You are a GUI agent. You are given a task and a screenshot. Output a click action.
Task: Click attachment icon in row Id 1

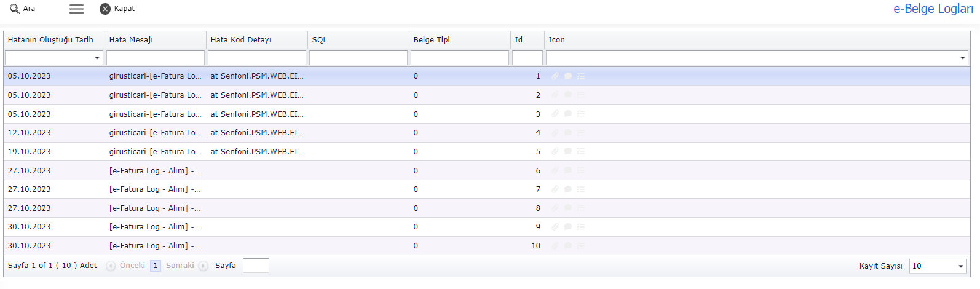555,76
